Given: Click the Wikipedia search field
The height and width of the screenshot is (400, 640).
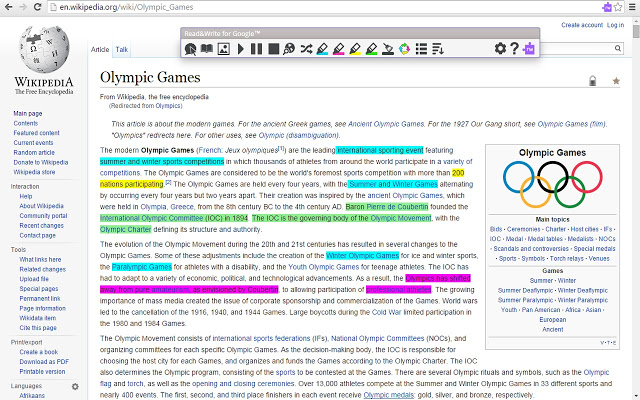Looking at the screenshot, I should pyautogui.click(x=576, y=48).
